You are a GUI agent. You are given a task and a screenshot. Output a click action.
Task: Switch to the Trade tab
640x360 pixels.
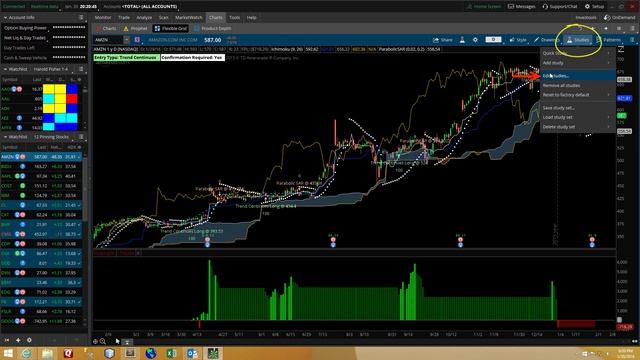point(124,18)
